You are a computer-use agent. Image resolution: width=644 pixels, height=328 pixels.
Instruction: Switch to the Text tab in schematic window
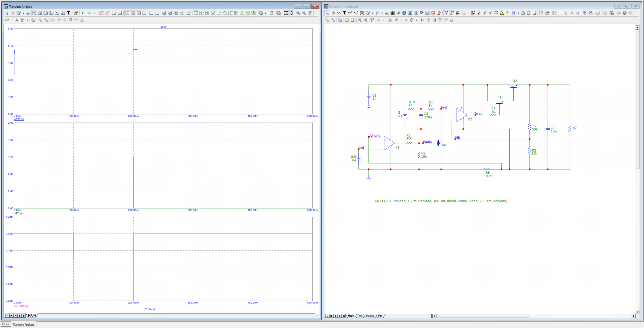tap(360, 316)
